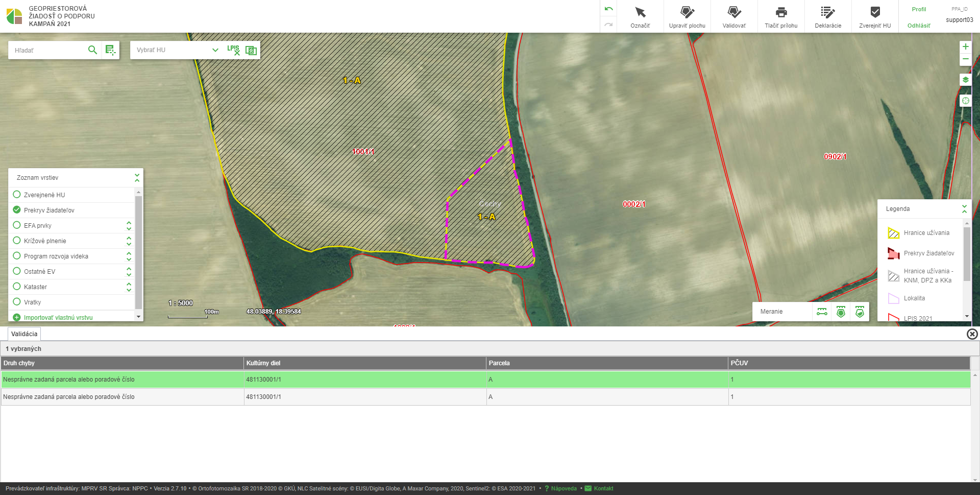Viewport: 980px width, 495px height.
Task: Click the 0002/1 parcel label on map
Action: 634,204
